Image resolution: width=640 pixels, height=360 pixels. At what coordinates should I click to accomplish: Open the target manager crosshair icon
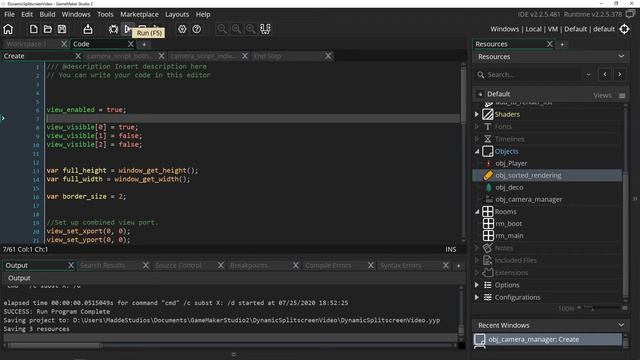624,29
